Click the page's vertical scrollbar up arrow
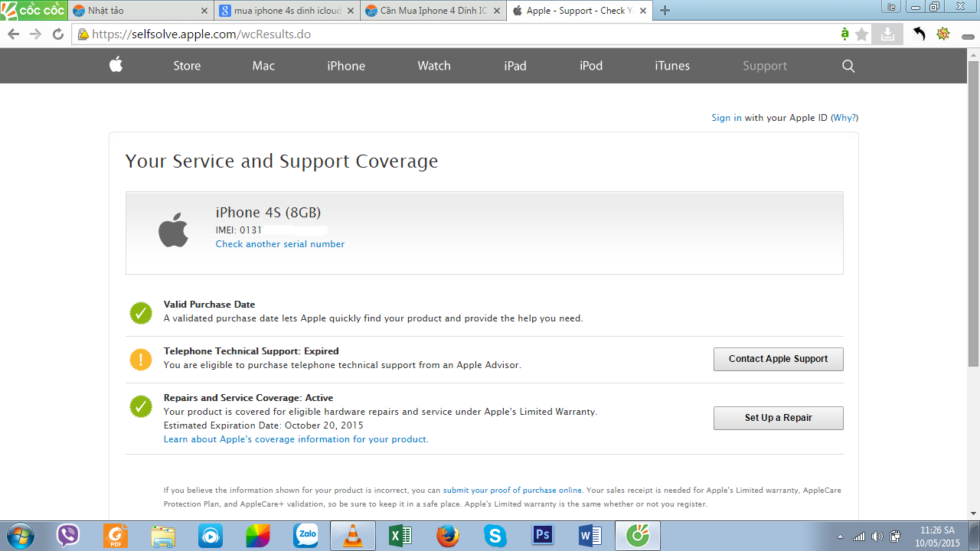This screenshot has height=551, width=980. [973, 54]
